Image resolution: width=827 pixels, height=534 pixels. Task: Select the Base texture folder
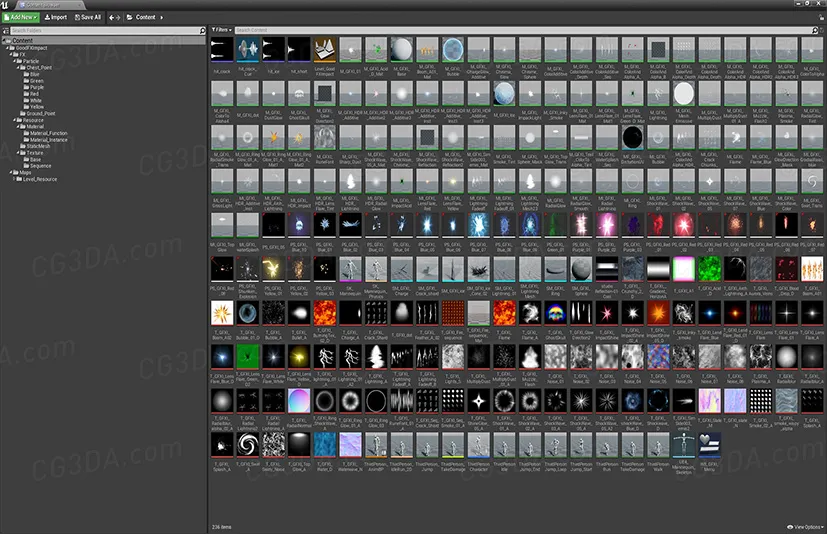click(x=32, y=159)
